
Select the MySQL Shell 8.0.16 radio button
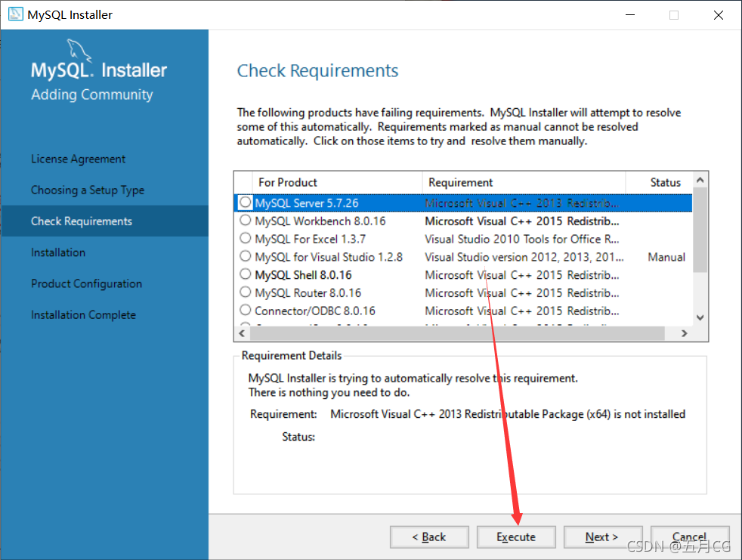(x=245, y=274)
